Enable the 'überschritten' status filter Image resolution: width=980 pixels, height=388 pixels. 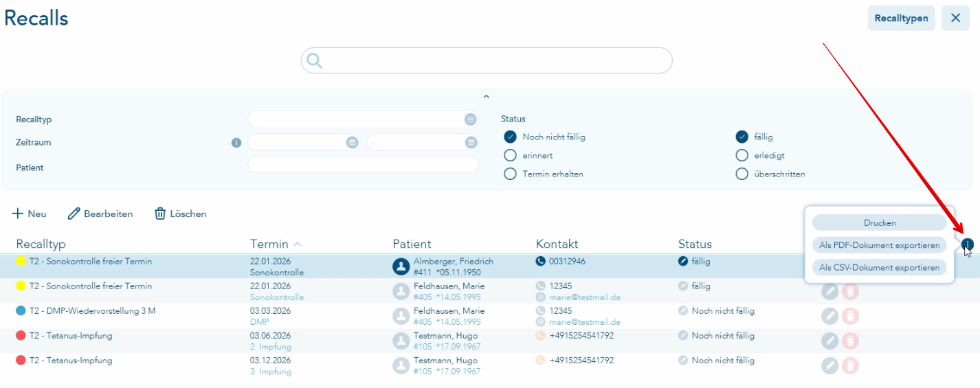[742, 174]
